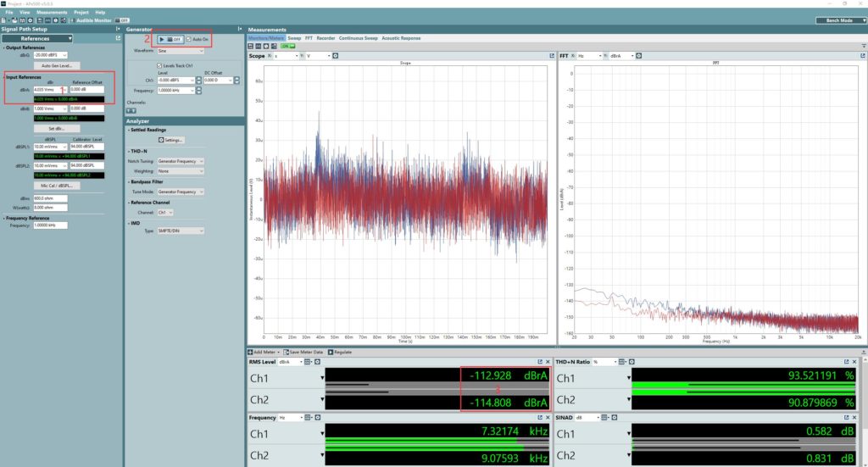Click the Regulate toolbar icon

tap(331, 352)
